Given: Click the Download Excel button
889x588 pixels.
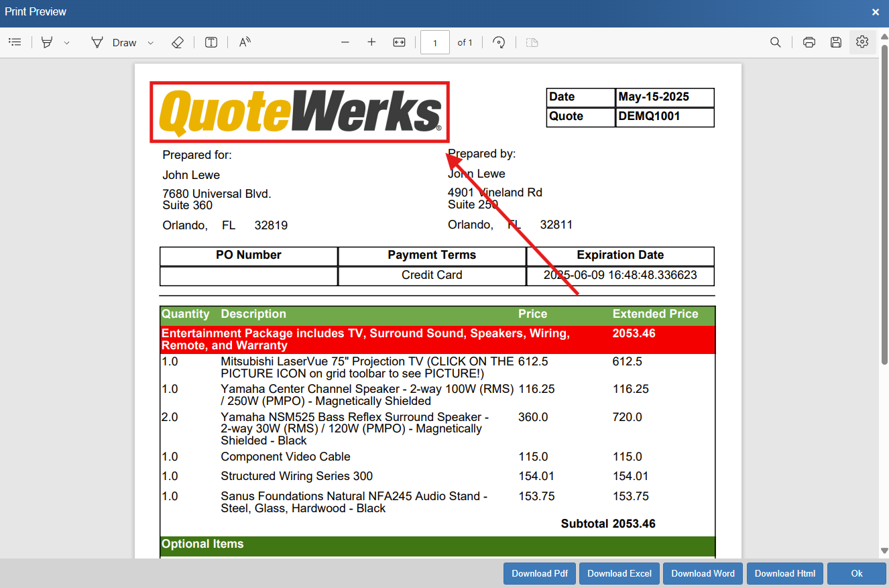Looking at the screenshot, I should [x=619, y=573].
